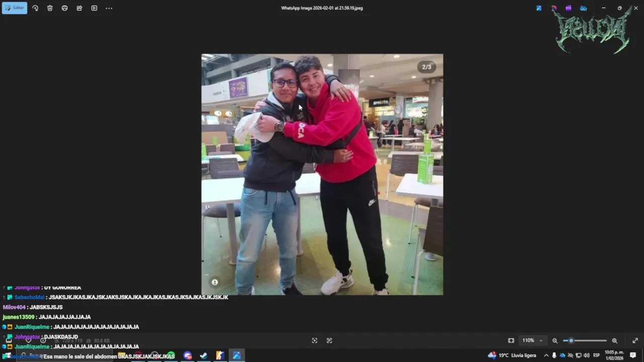The height and width of the screenshot is (362, 644).
Task: Click chat message DJASKDASJD by Johngatox
Action: click(x=61, y=337)
